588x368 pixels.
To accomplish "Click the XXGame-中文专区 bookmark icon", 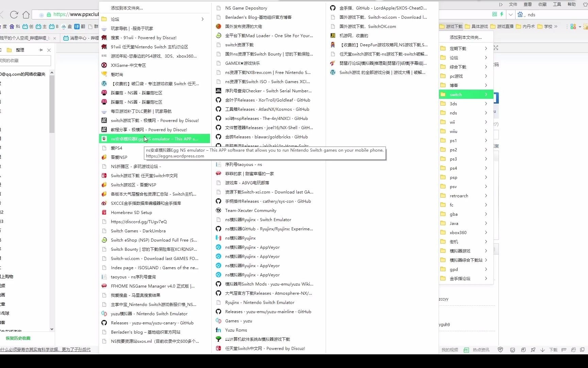I will click(x=104, y=65).
